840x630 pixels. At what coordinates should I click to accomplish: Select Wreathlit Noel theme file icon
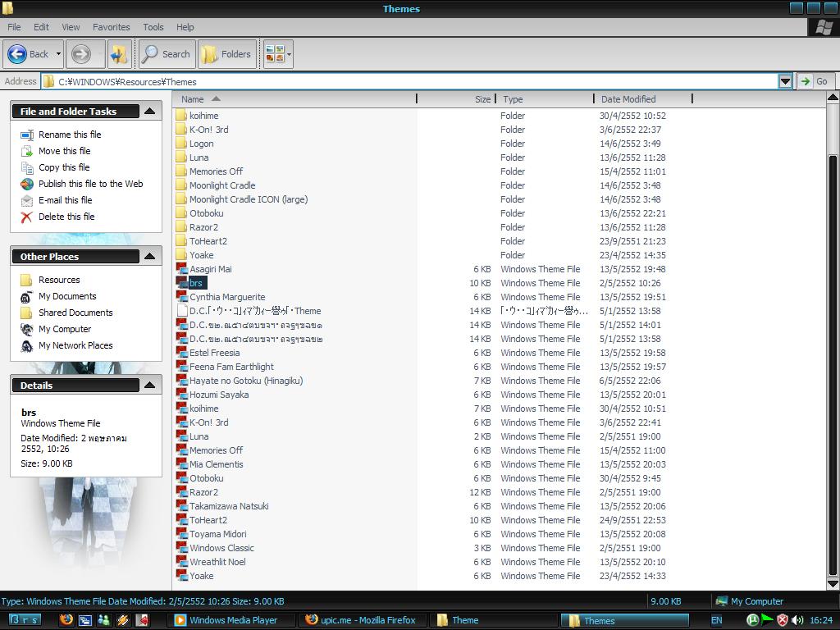point(181,561)
